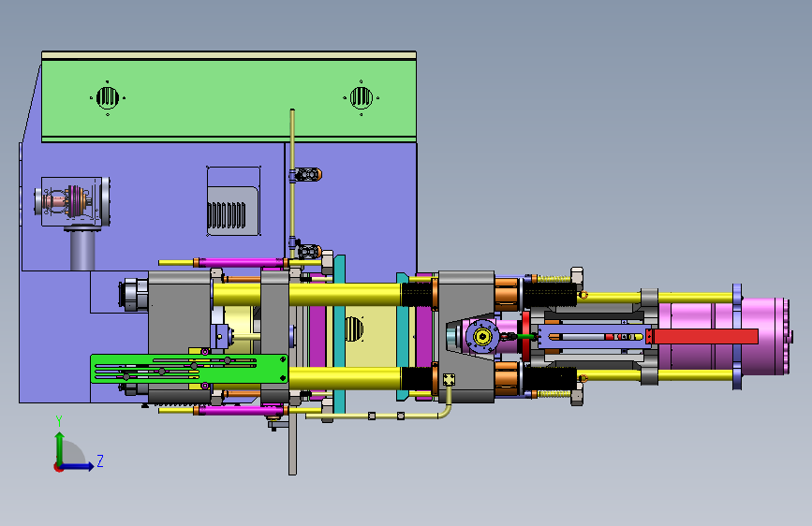The height and width of the screenshot is (526, 812).
Task: Click the blue Z axis of triad
Action: pyautogui.click(x=78, y=466)
